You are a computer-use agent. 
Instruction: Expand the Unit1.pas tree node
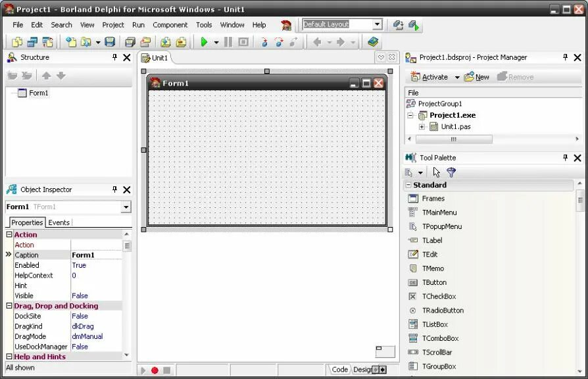pos(422,126)
